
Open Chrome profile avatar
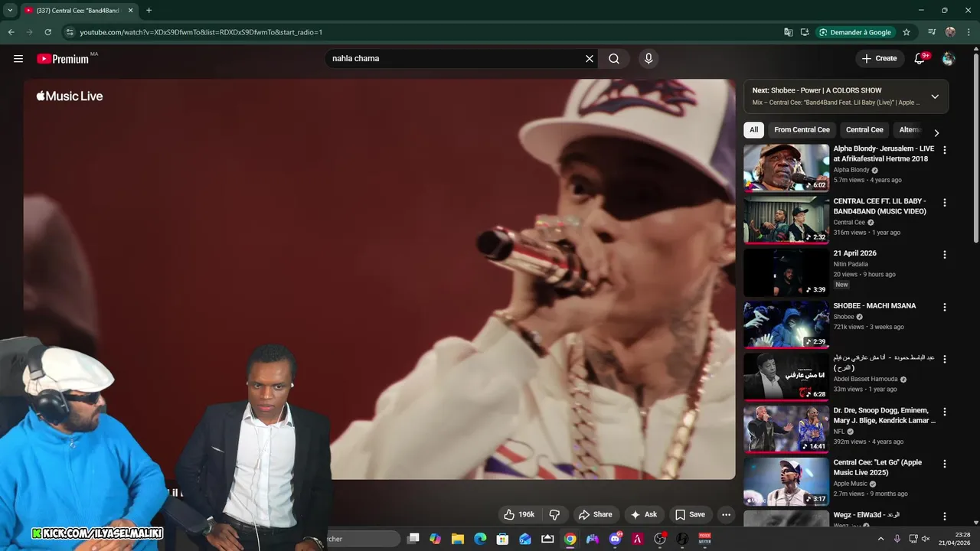pyautogui.click(x=950, y=32)
